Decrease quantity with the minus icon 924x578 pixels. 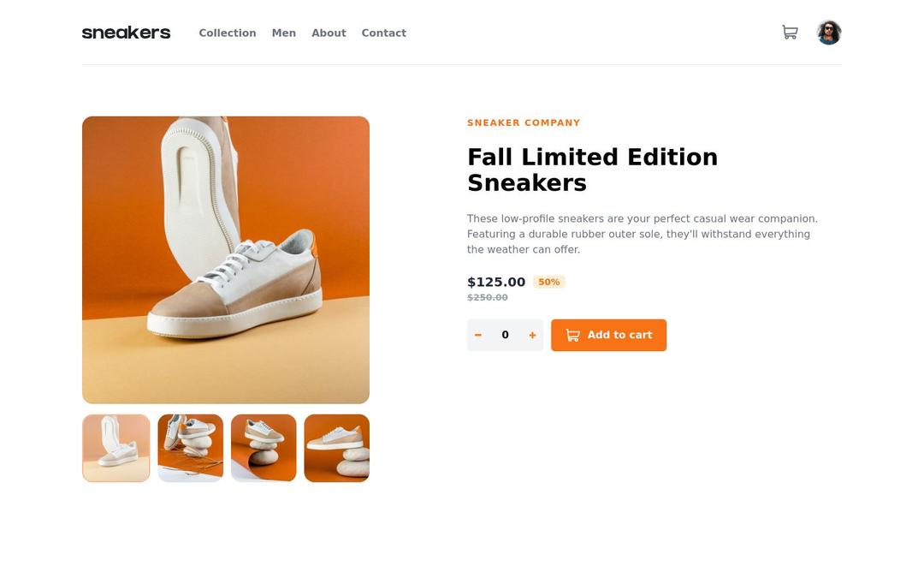tap(478, 336)
